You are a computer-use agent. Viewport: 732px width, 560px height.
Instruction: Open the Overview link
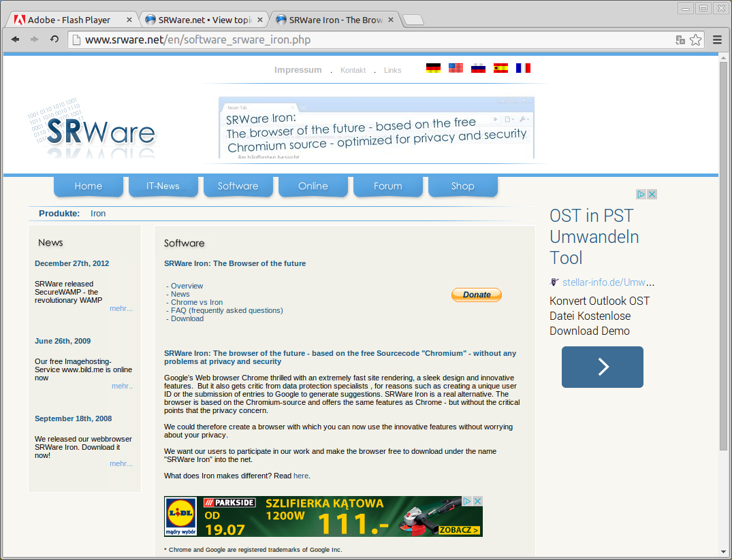pyautogui.click(x=187, y=286)
